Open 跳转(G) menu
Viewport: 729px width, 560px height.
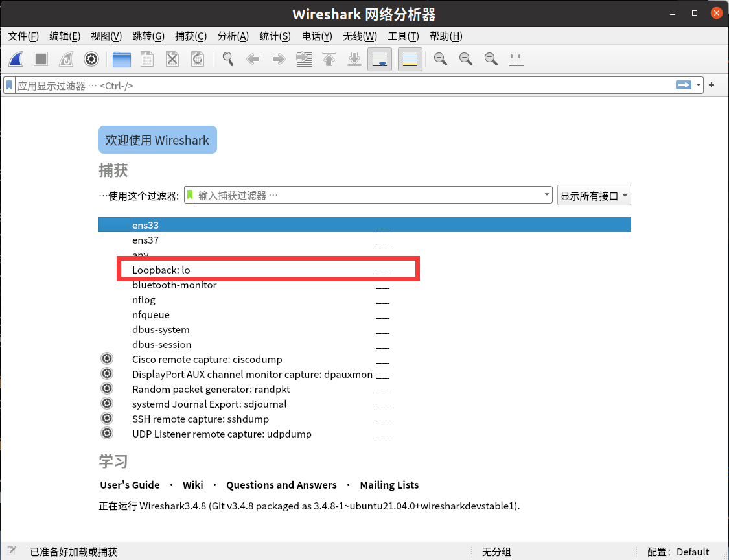148,36
